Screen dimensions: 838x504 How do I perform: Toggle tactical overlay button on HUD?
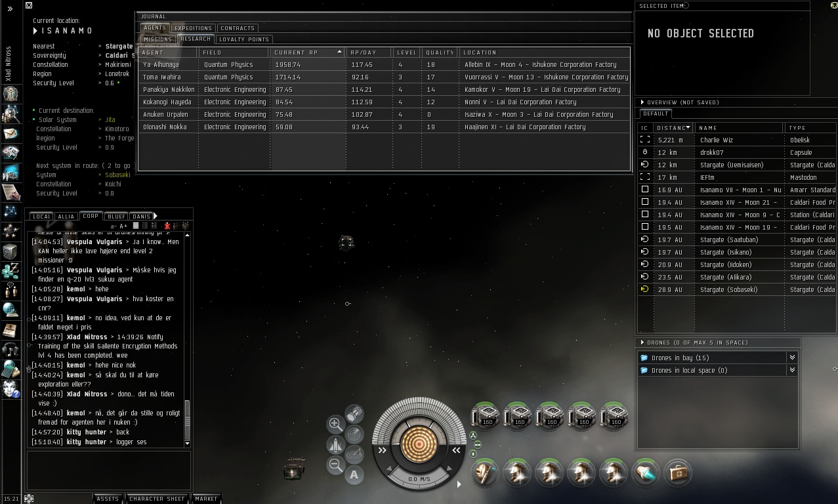354,454
